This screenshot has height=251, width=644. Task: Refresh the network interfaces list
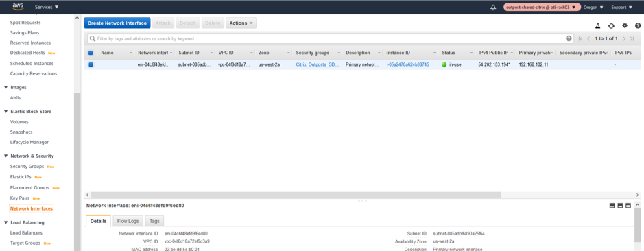coord(611,26)
